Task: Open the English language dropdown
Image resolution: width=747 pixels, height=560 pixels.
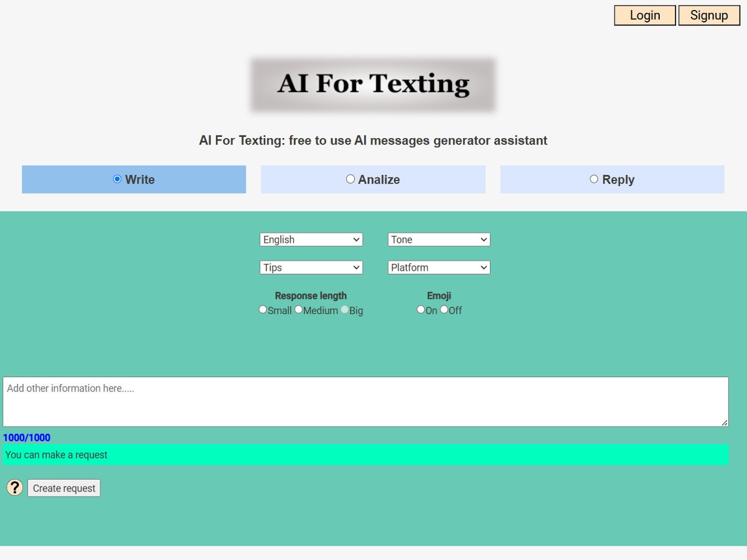Action: 311,240
